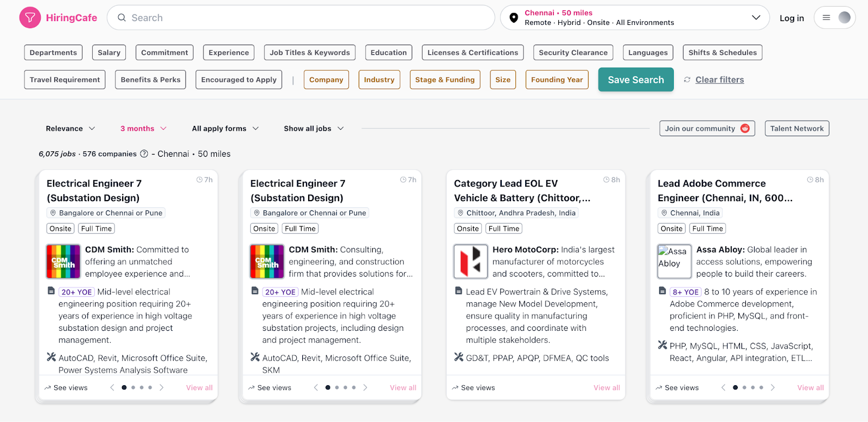The image size is (868, 422).
Task: Click View all on Lead Adobe Commerce card
Action: [810, 388]
